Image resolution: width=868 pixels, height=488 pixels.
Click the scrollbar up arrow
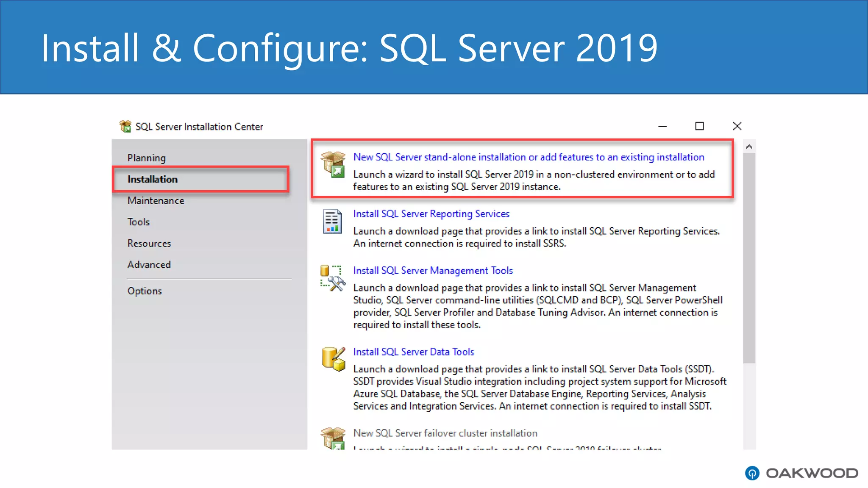749,147
